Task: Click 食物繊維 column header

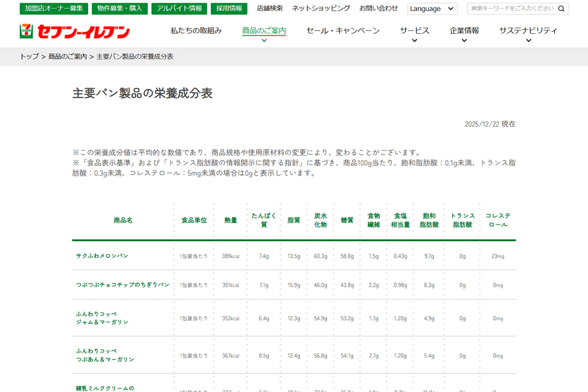Action: [x=374, y=221]
